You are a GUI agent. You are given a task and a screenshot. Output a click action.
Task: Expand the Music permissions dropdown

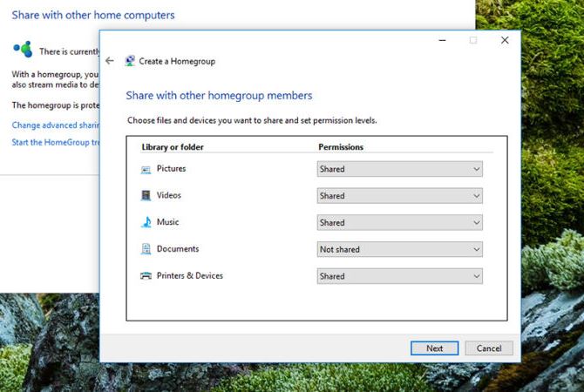click(399, 223)
